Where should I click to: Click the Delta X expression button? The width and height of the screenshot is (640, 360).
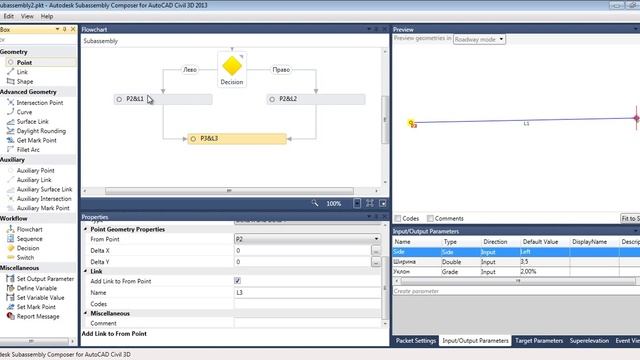point(376,251)
